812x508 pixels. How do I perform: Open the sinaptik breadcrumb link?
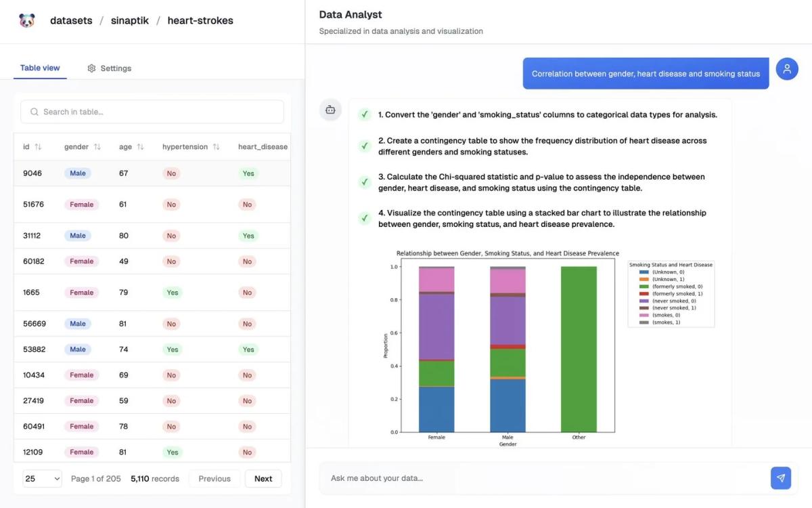click(x=129, y=20)
